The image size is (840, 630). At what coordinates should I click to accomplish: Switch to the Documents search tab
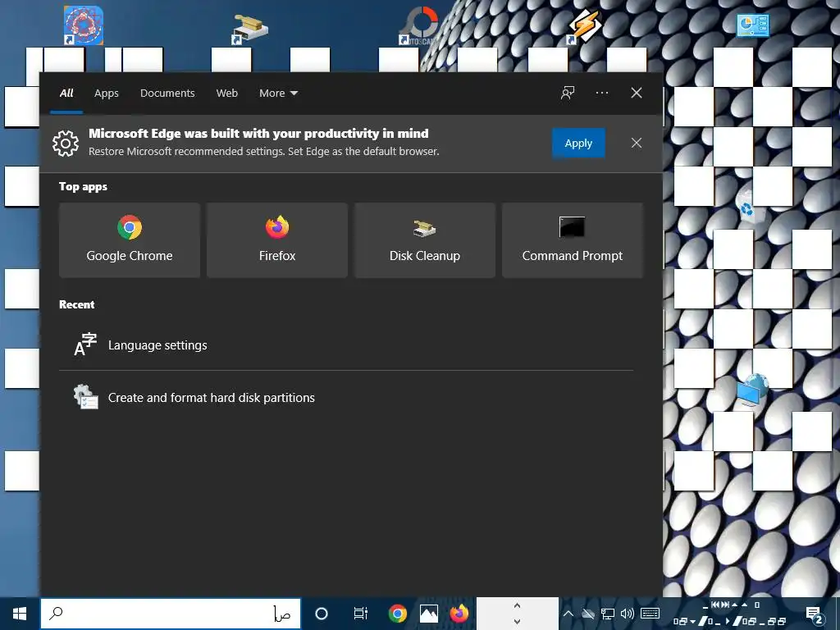tap(167, 94)
